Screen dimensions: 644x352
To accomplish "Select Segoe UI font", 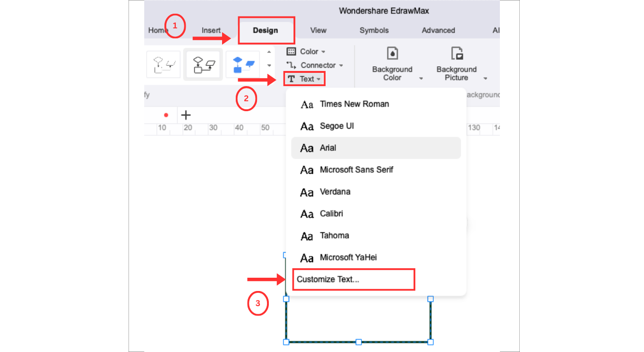I will 376,126.
